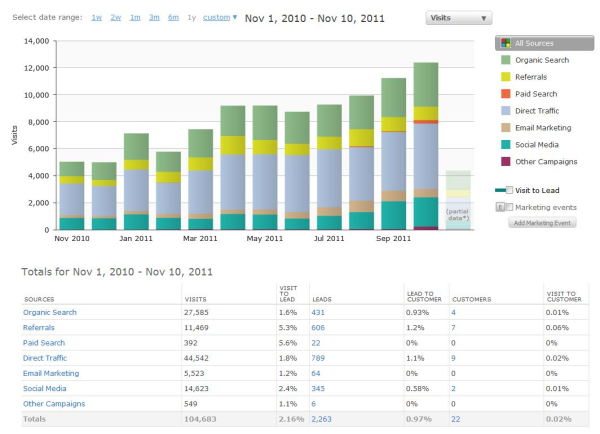Select the 6m date range option
The height and width of the screenshot is (434, 600).
[174, 18]
